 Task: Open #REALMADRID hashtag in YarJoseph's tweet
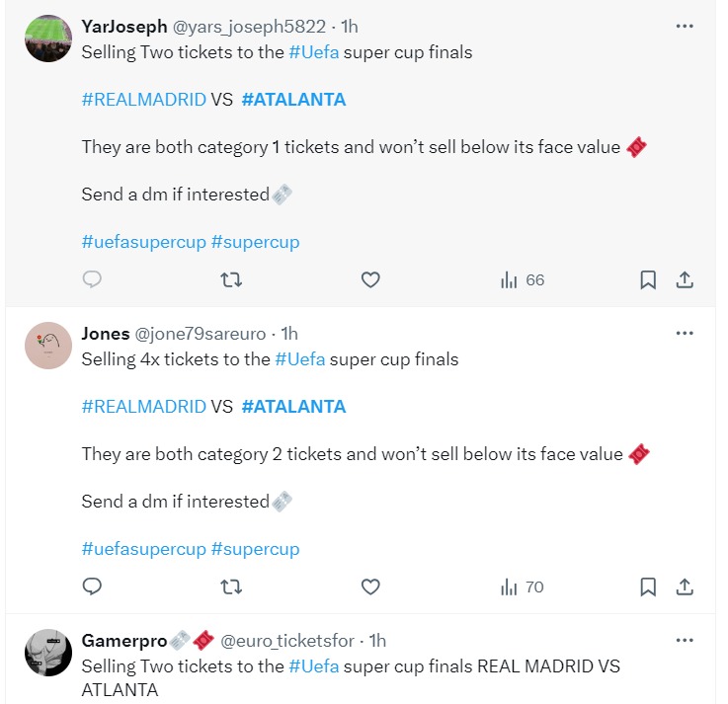point(143,100)
